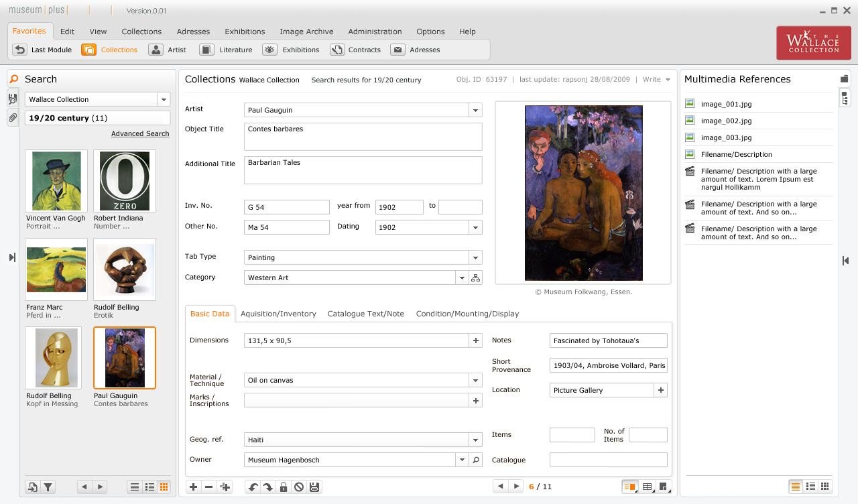Open the Dating dropdown
The height and width of the screenshot is (504, 858).
click(x=475, y=227)
